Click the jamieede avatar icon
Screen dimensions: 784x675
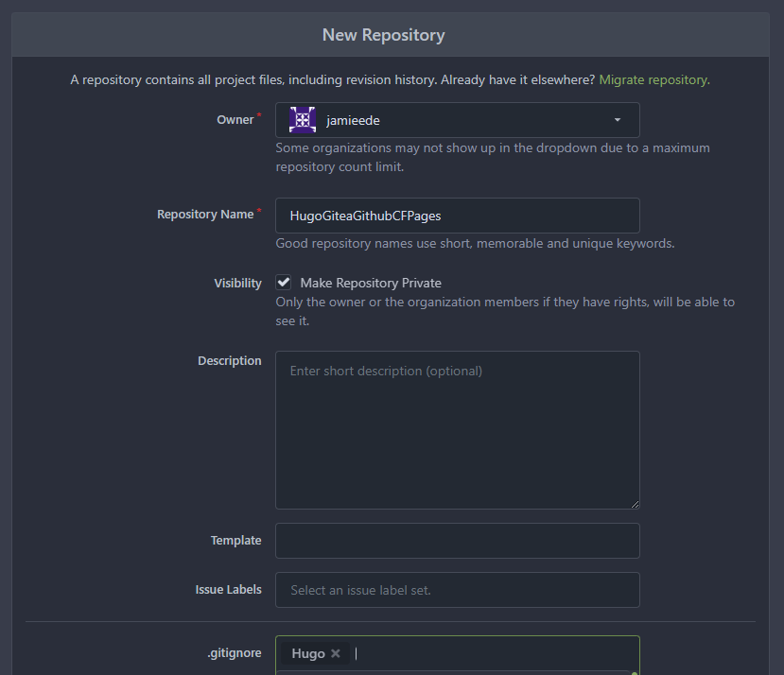[302, 120]
